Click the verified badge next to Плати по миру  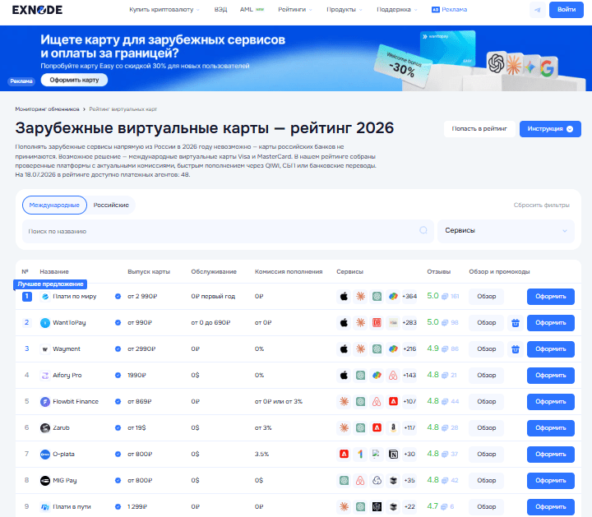118,296
